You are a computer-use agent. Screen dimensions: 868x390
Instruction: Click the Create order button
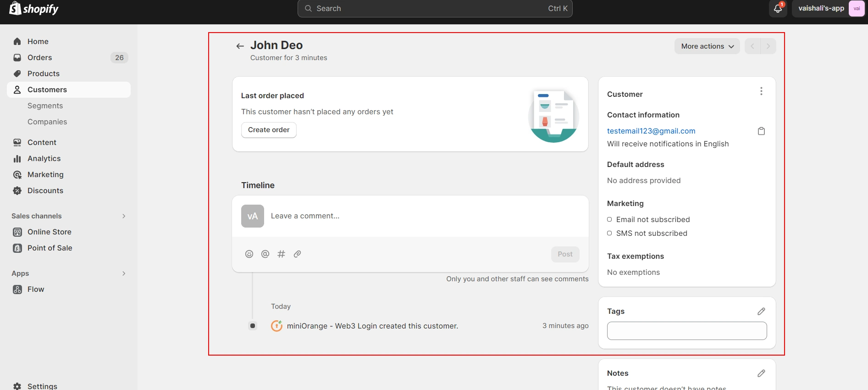(x=269, y=130)
